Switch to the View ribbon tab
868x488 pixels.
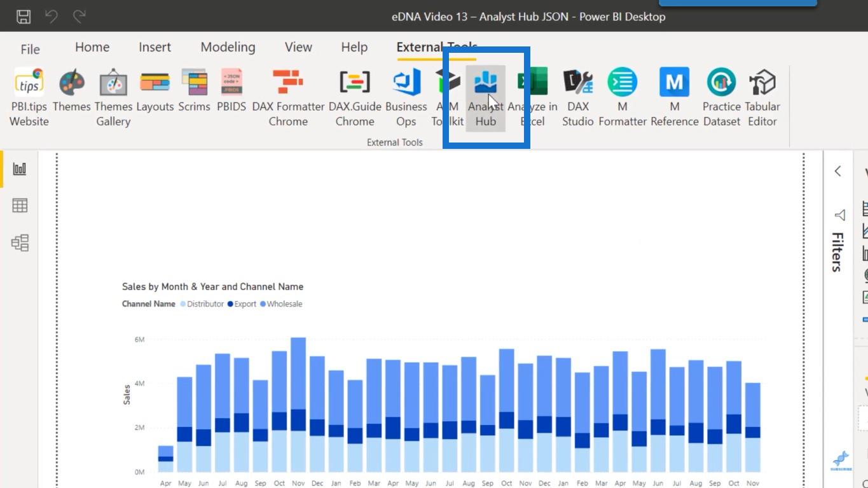[298, 47]
